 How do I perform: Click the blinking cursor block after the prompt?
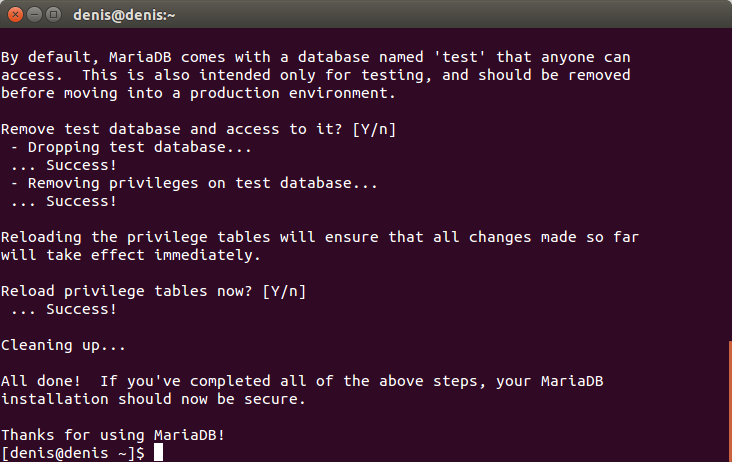(159, 452)
